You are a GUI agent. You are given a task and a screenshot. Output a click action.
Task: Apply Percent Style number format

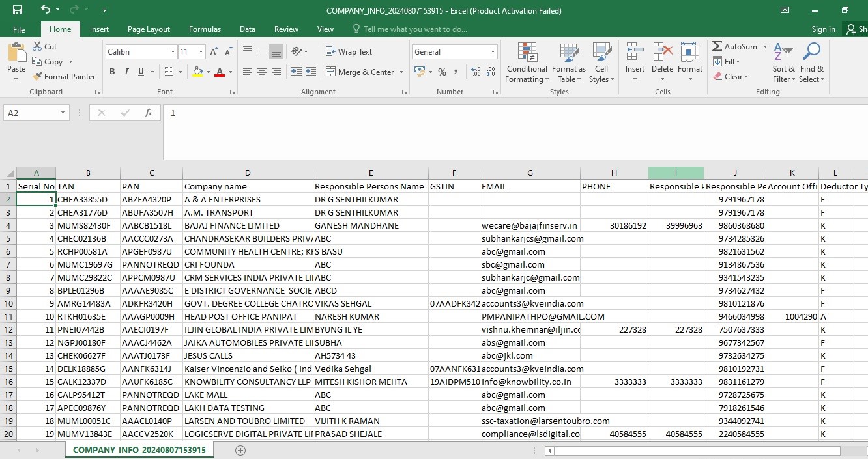(442, 72)
